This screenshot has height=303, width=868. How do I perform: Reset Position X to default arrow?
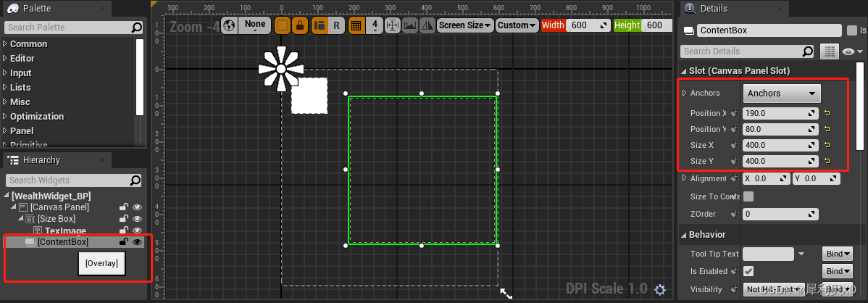coord(827,113)
